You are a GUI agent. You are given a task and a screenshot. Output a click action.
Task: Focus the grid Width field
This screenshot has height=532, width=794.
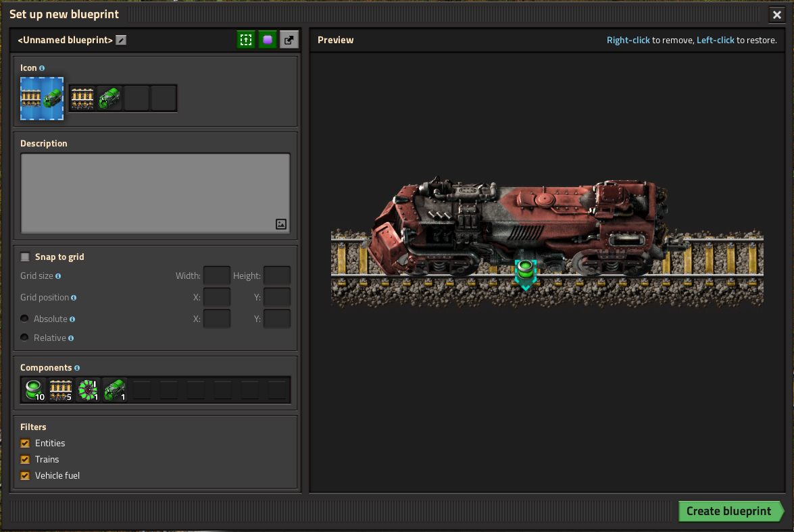pyautogui.click(x=217, y=275)
